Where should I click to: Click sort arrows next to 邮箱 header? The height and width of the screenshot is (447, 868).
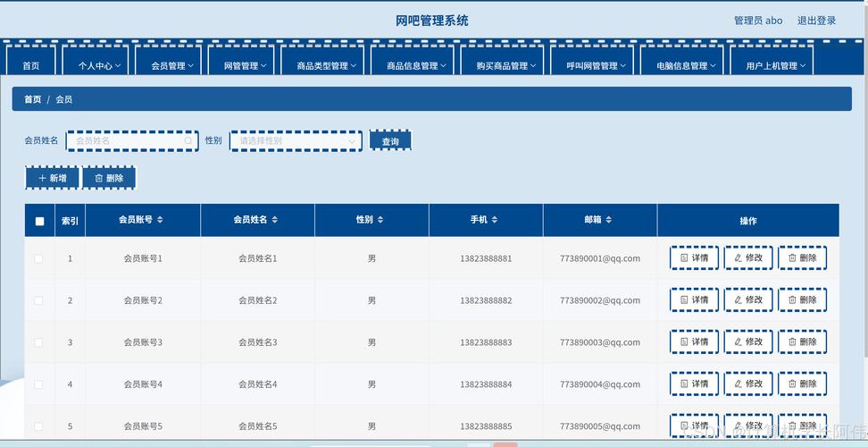tap(609, 220)
